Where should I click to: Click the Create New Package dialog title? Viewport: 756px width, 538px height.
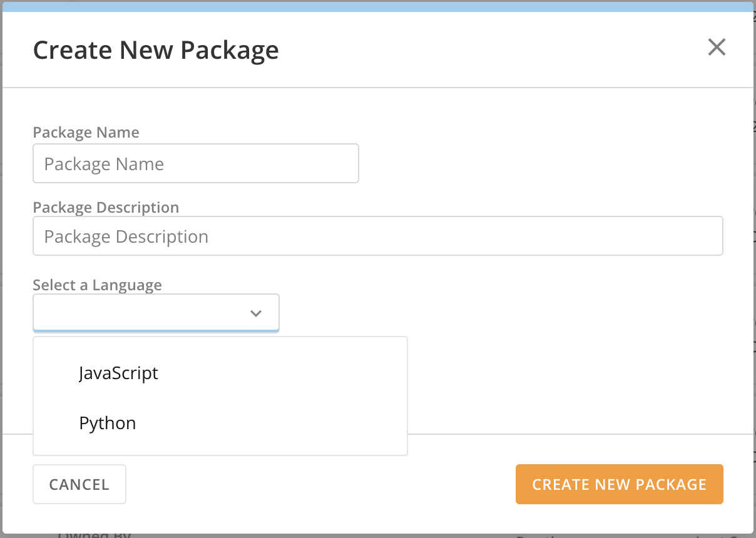(156, 49)
